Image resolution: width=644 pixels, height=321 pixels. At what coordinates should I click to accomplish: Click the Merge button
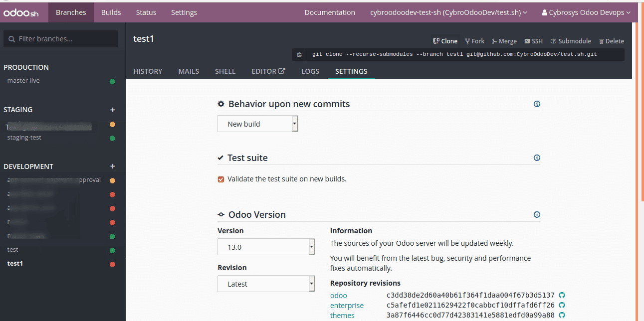click(x=504, y=41)
